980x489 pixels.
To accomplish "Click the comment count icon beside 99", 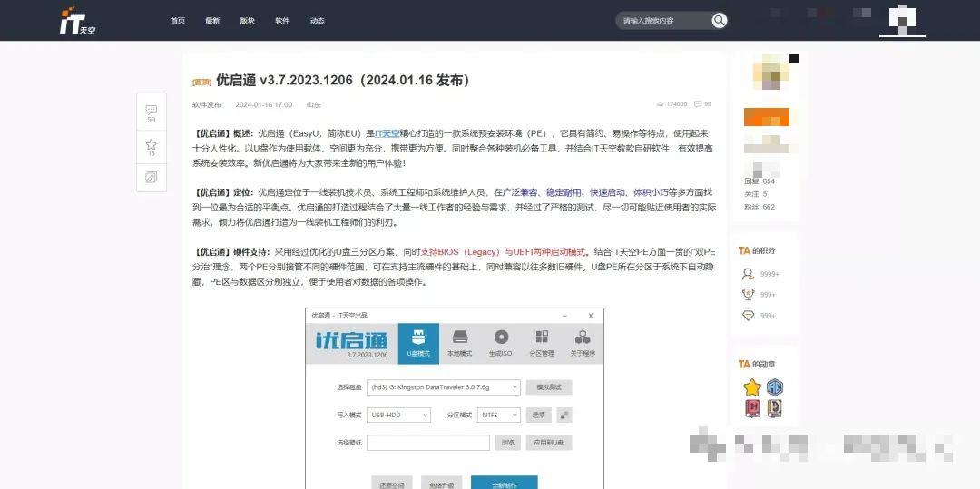I will [x=698, y=104].
